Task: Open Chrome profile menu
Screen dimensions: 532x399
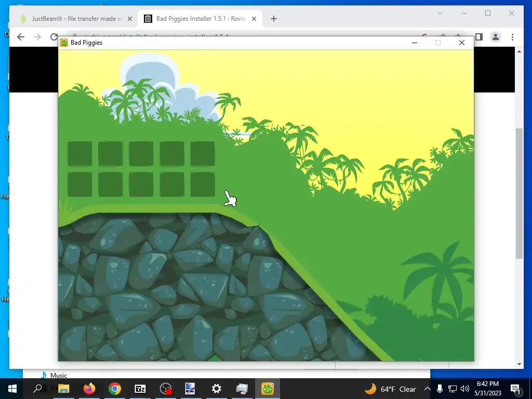Action: pyautogui.click(x=496, y=37)
